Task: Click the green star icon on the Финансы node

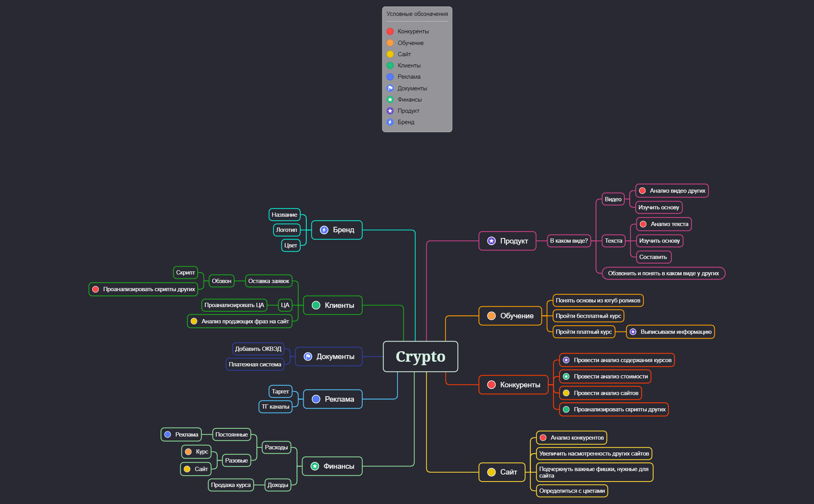Action: pyautogui.click(x=315, y=466)
